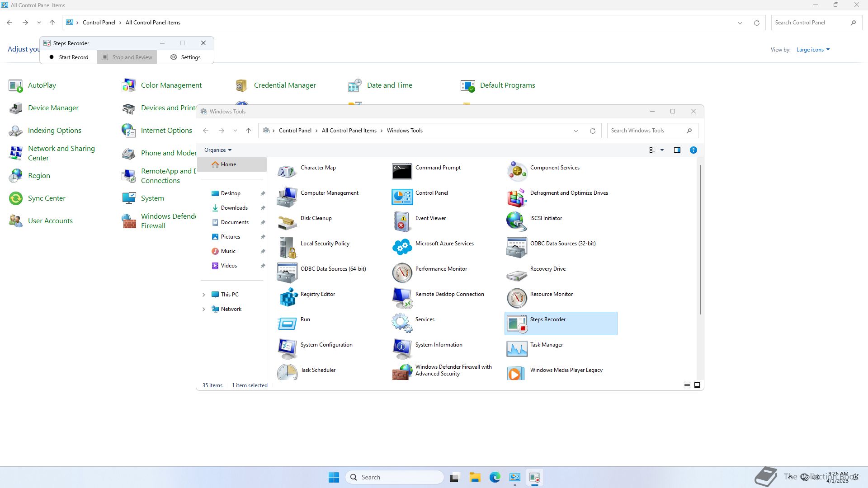Open ODBC Data Sources (32-bit) icon
Viewport: 868px width, 488px height.
[x=517, y=247]
